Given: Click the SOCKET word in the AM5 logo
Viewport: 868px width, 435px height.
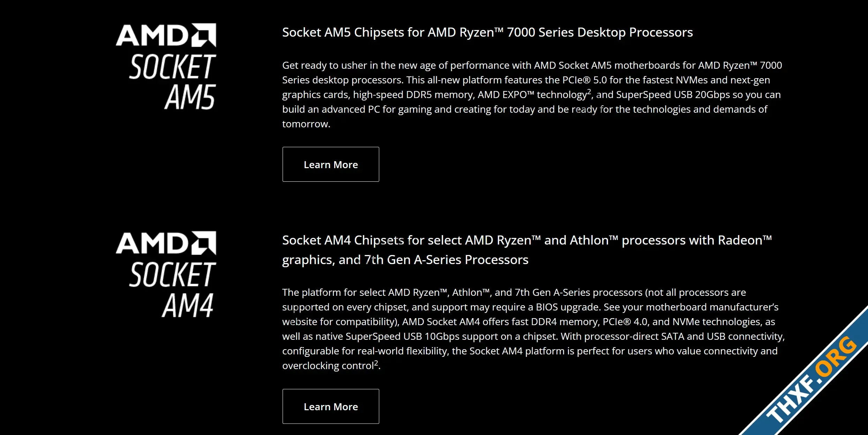Looking at the screenshot, I should click(173, 66).
